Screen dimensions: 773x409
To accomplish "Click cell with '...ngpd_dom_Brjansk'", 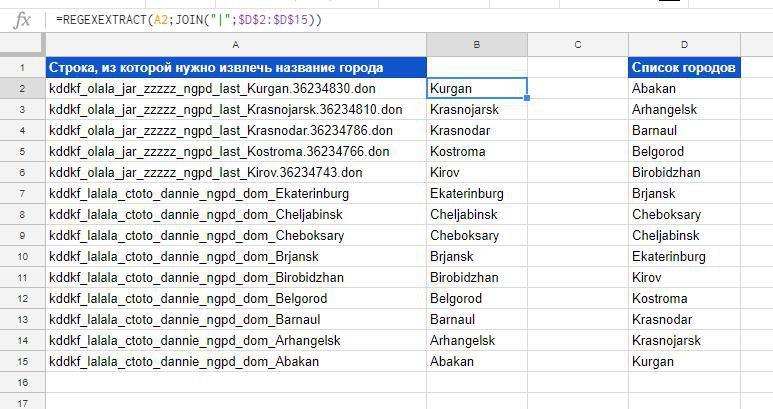I will (x=236, y=257).
